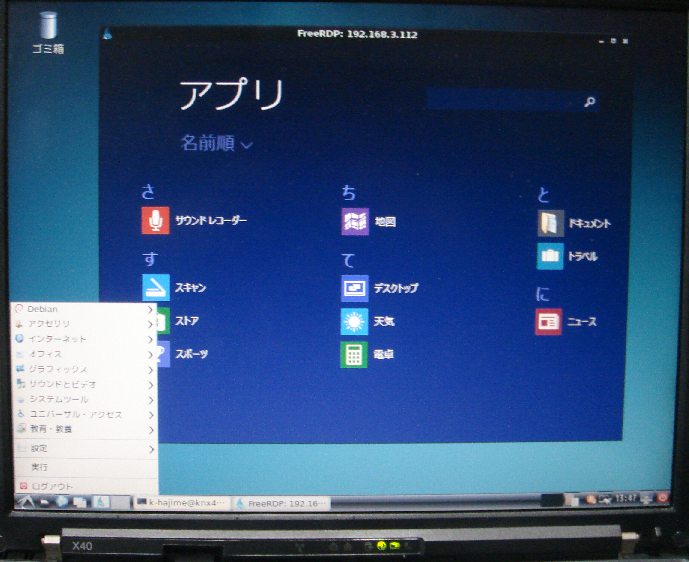Switch to the FreeRDP: 192.16… taskbar button

coord(282,504)
